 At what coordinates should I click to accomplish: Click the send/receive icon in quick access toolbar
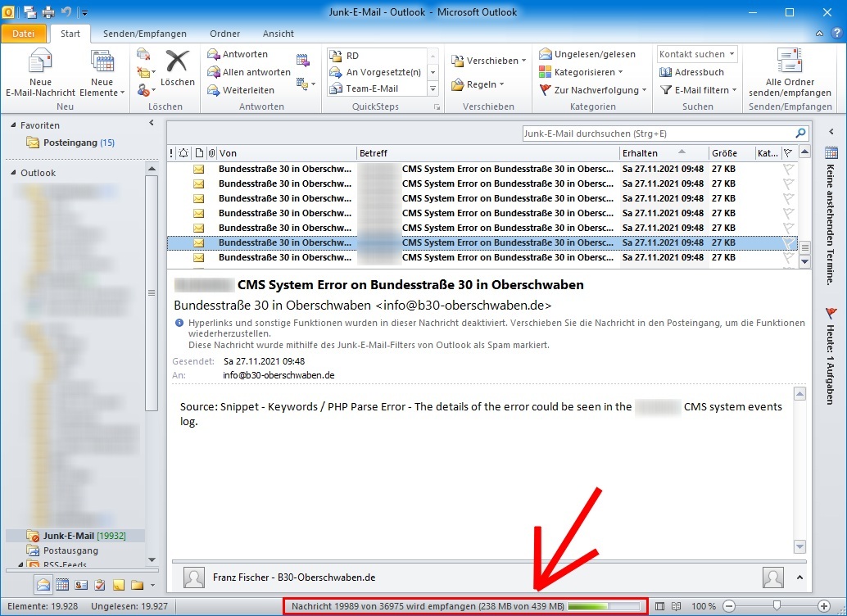pos(30,11)
